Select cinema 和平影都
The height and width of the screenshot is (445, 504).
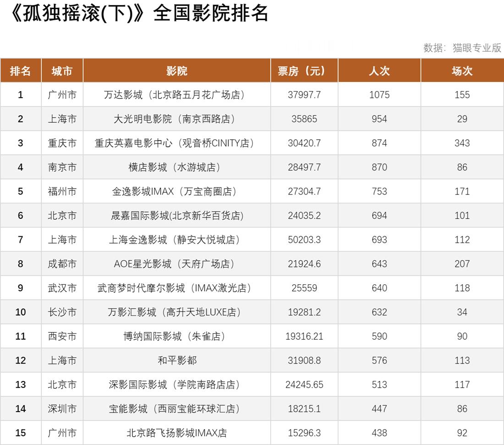click(x=177, y=360)
